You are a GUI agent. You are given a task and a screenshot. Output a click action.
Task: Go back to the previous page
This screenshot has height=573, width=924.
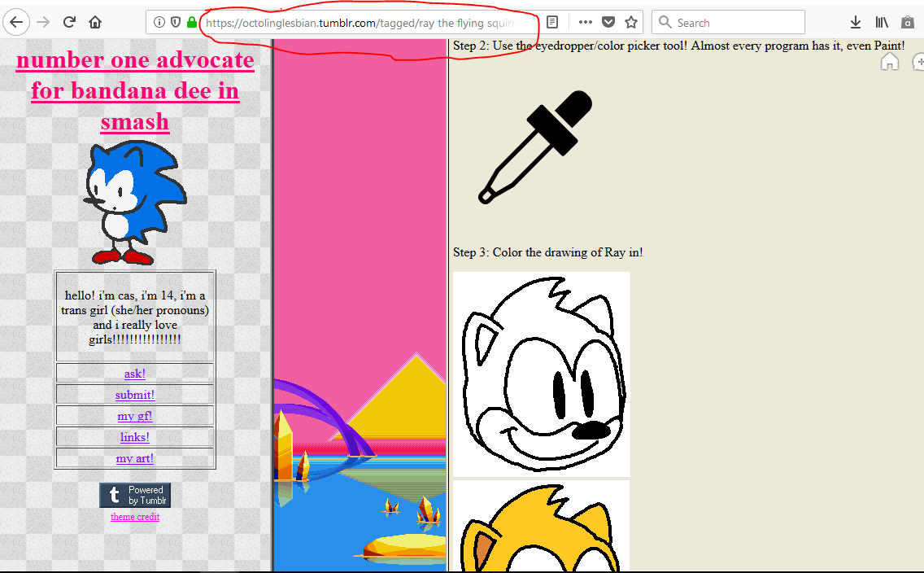pyautogui.click(x=16, y=23)
